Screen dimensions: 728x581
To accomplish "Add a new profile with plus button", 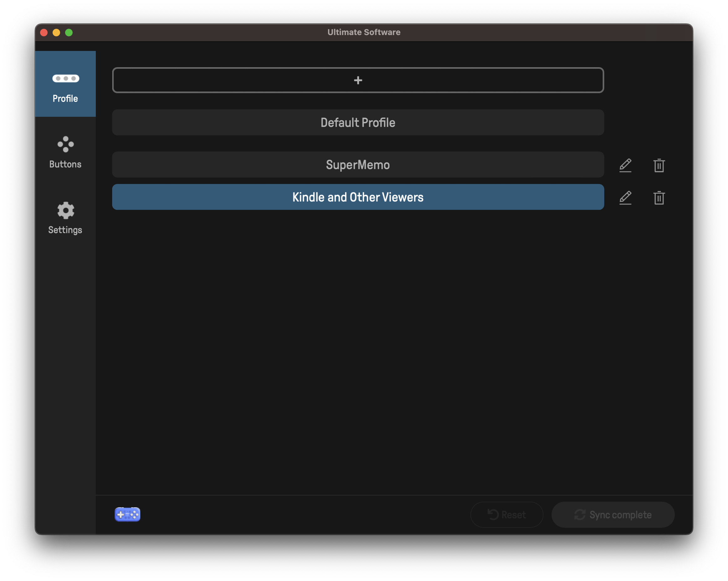I will pyautogui.click(x=358, y=80).
